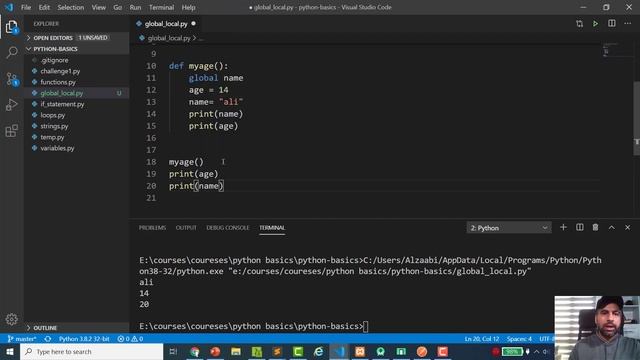Open editor More Actions ellipsis menu
The height and width of the screenshot is (360, 640).
coord(627,23)
